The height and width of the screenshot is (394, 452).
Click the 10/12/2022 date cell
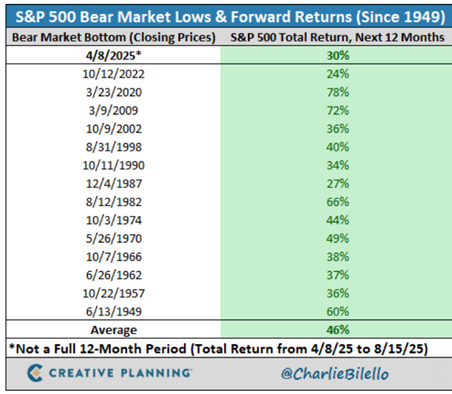114,74
